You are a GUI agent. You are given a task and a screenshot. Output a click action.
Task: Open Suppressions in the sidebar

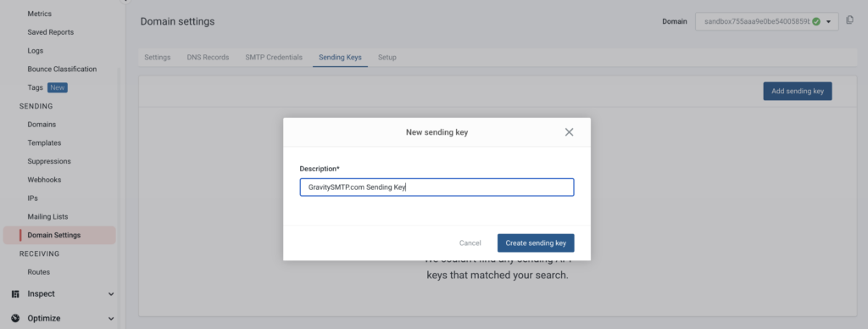tap(49, 161)
